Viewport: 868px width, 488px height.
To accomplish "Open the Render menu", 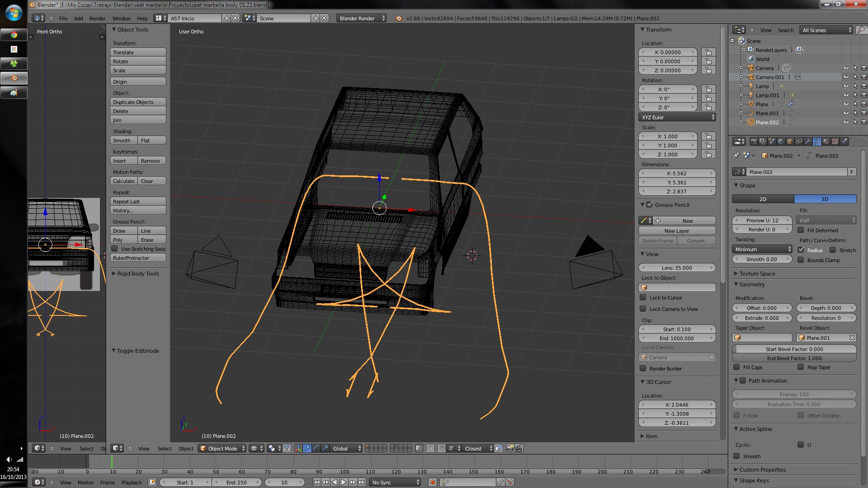I will click(97, 19).
